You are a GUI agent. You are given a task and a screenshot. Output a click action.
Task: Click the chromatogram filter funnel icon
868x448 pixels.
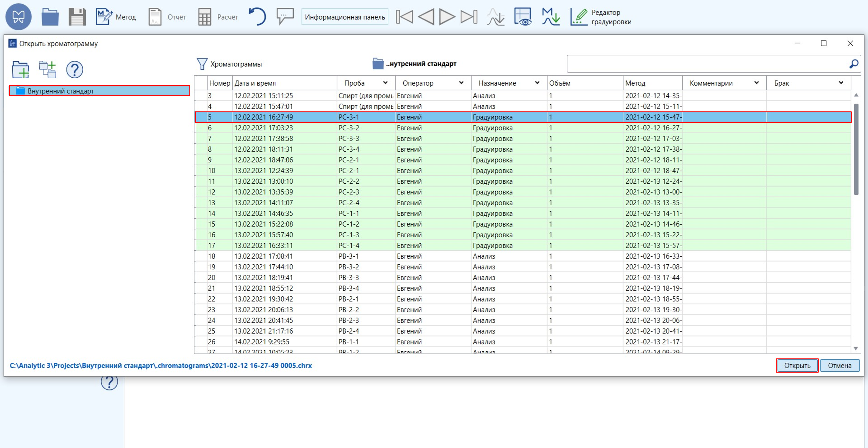pyautogui.click(x=202, y=64)
